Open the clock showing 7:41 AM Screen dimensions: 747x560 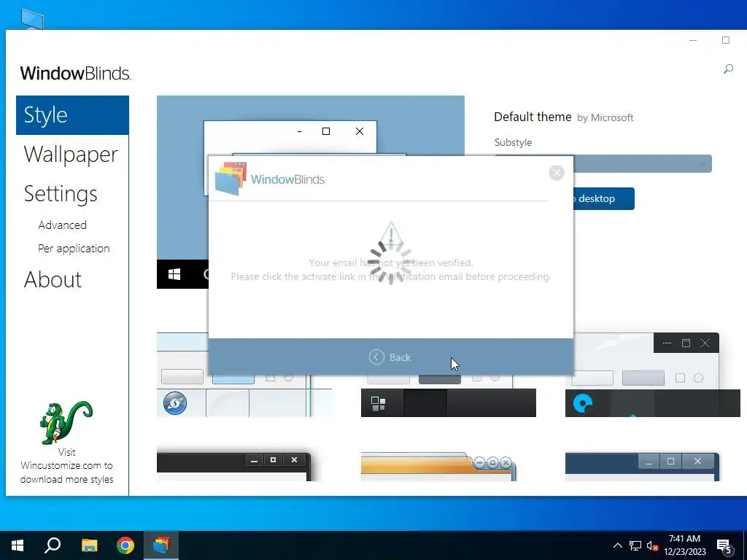point(684,545)
